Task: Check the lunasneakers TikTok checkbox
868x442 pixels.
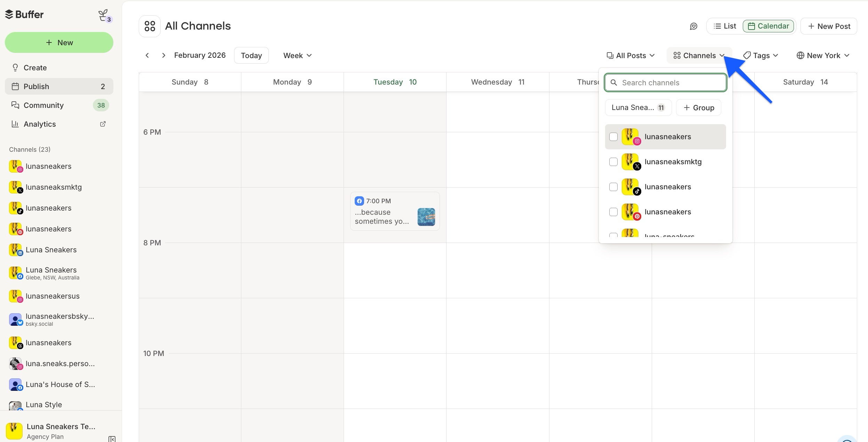Action: [x=613, y=187]
